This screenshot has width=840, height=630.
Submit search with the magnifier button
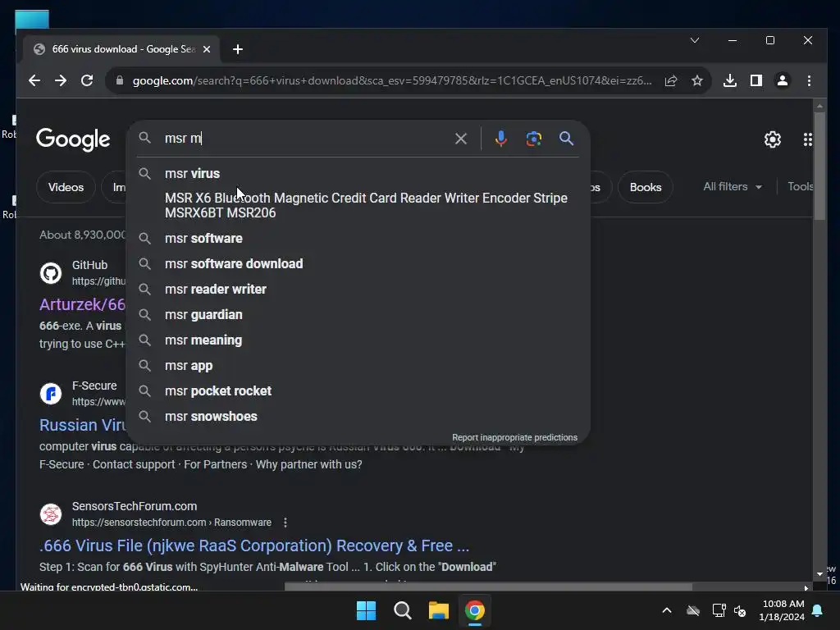point(566,139)
